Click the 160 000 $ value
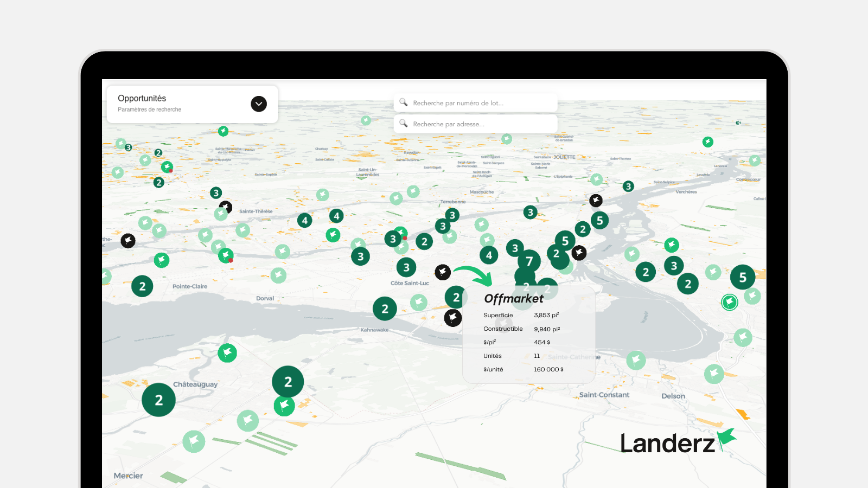Image resolution: width=868 pixels, height=488 pixels. [x=548, y=369]
